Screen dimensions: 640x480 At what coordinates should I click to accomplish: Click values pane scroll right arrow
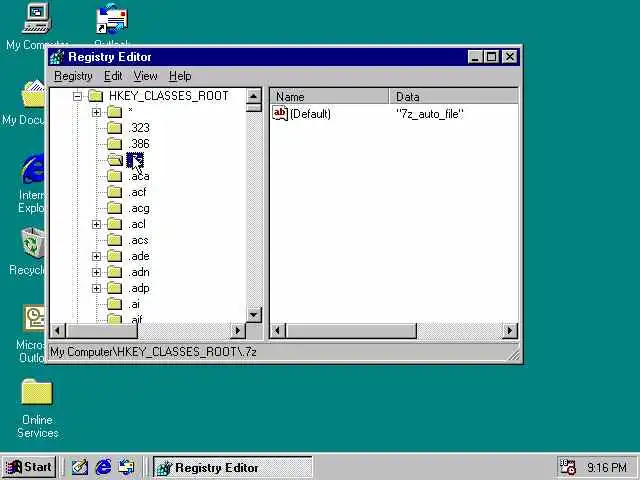coord(510,331)
